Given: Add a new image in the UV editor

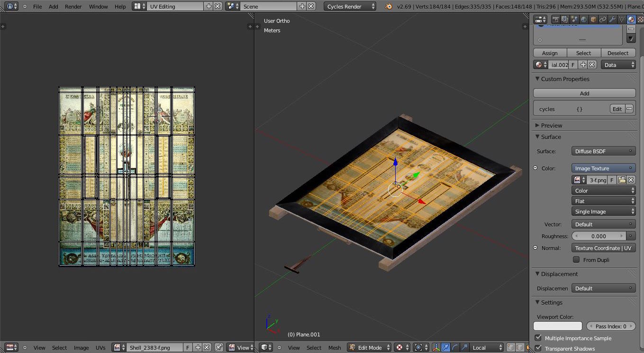Looking at the screenshot, I should 198,347.
